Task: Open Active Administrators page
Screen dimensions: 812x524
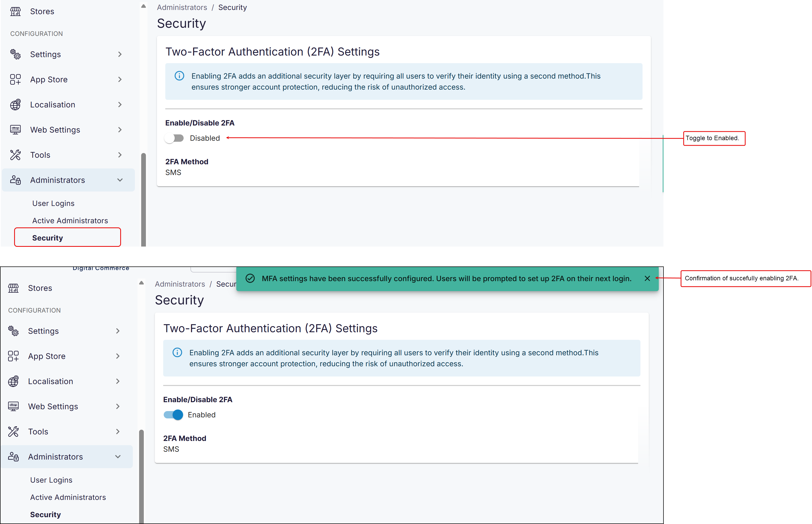Action: coord(70,221)
